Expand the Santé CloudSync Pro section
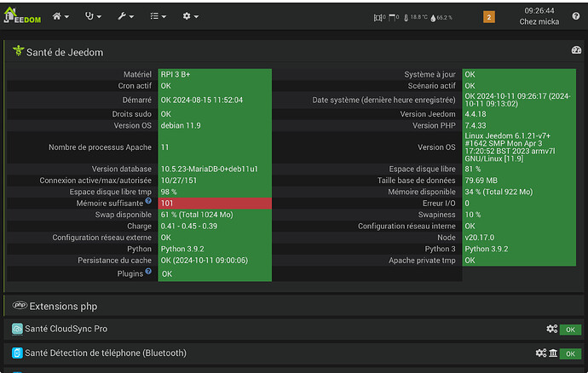This screenshot has width=588, height=373. point(294,329)
